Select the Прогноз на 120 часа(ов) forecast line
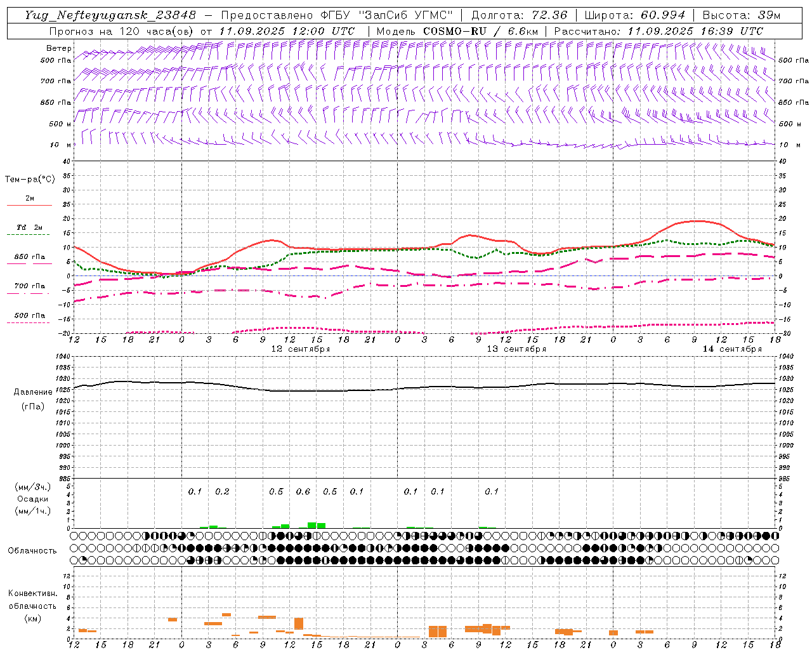 [x=202, y=31]
